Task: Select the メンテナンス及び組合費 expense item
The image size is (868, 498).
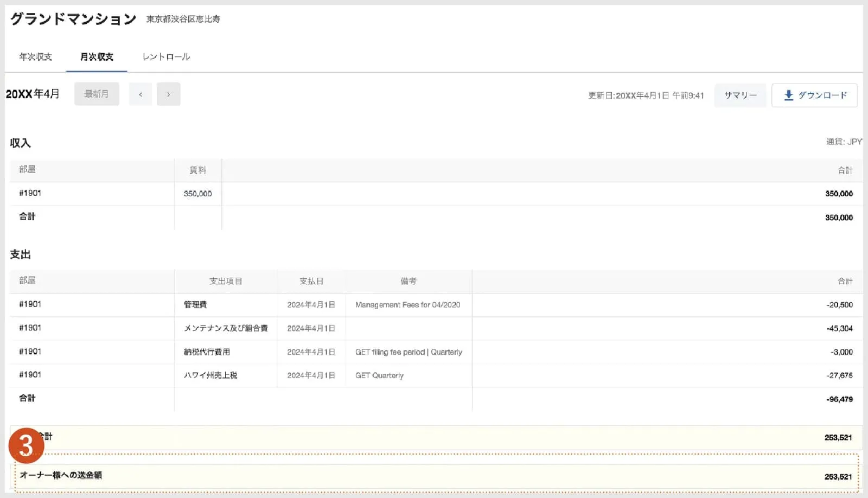Action: tap(226, 328)
